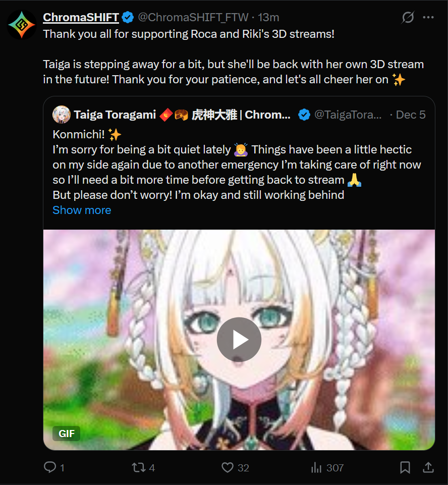Expand the quoted tweet with Show more
The width and height of the screenshot is (448, 485).
coord(82,210)
